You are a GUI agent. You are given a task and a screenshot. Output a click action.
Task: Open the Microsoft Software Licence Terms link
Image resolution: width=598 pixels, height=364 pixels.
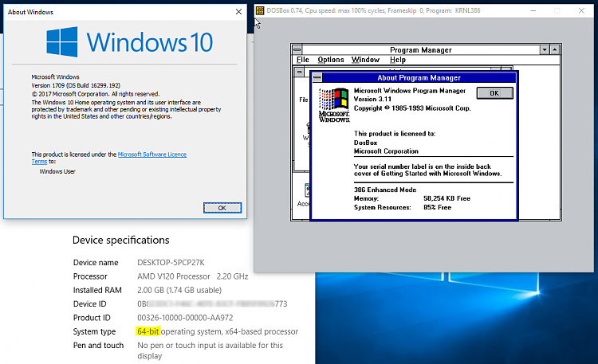(152, 155)
